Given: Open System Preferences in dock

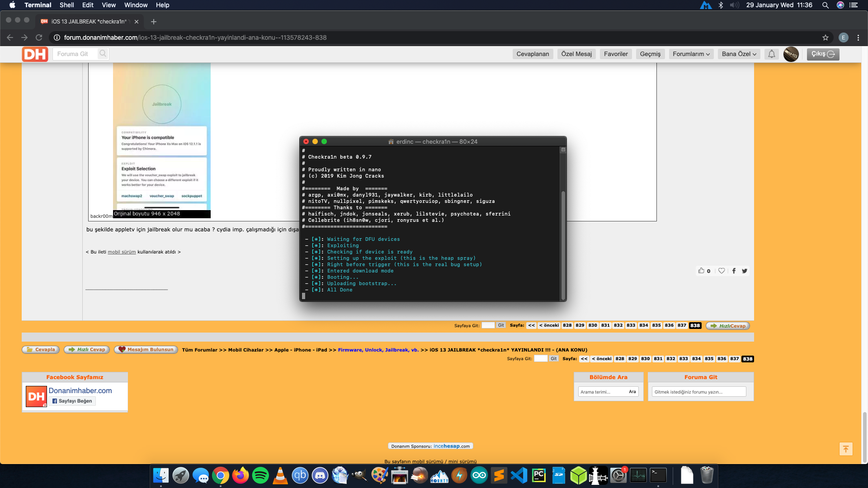Looking at the screenshot, I should tap(618, 475).
